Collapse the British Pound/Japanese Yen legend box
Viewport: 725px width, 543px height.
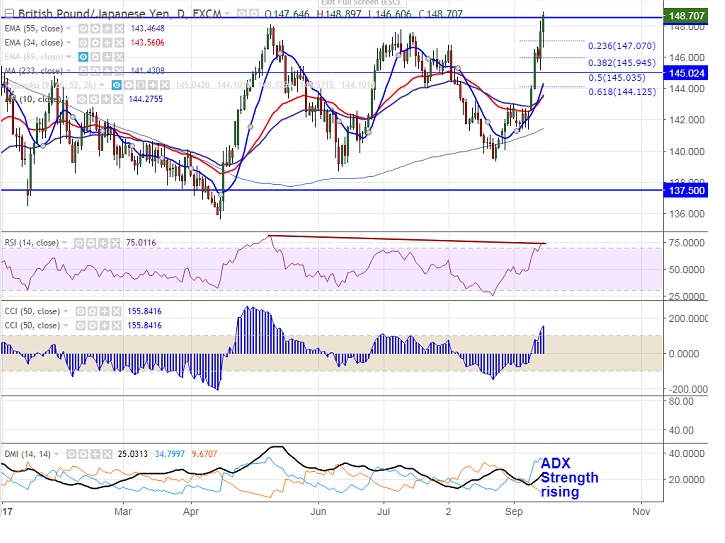(9, 13)
